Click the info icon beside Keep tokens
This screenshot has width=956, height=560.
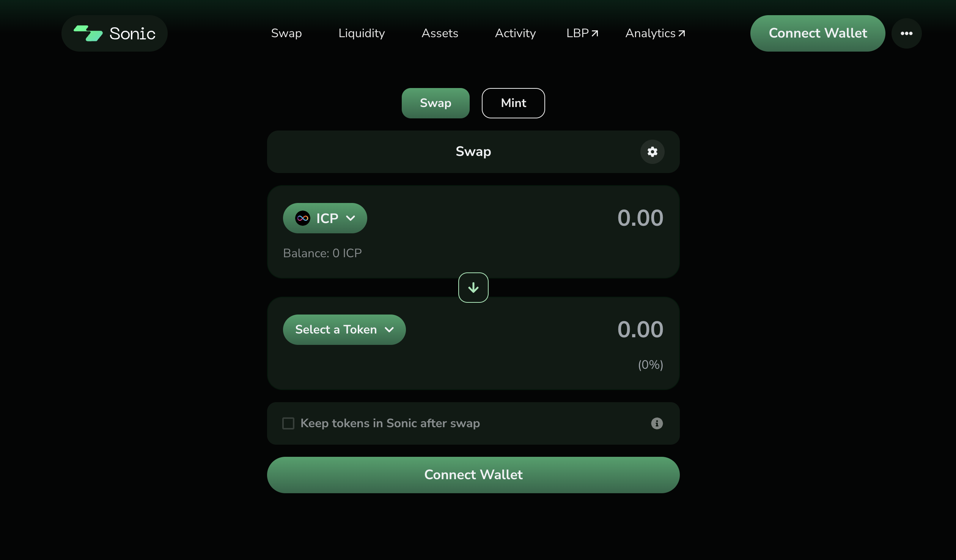tap(657, 423)
